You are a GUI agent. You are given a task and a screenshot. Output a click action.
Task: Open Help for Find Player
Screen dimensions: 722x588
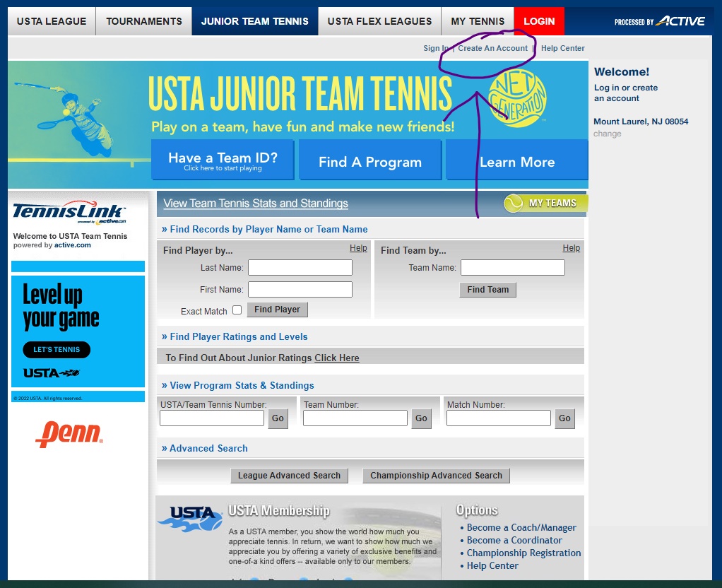(358, 248)
